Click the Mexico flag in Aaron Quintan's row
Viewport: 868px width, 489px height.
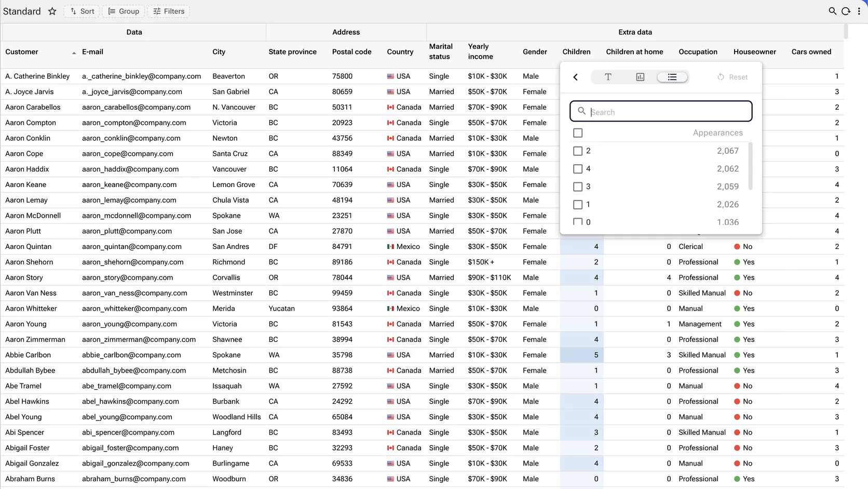[x=390, y=247]
